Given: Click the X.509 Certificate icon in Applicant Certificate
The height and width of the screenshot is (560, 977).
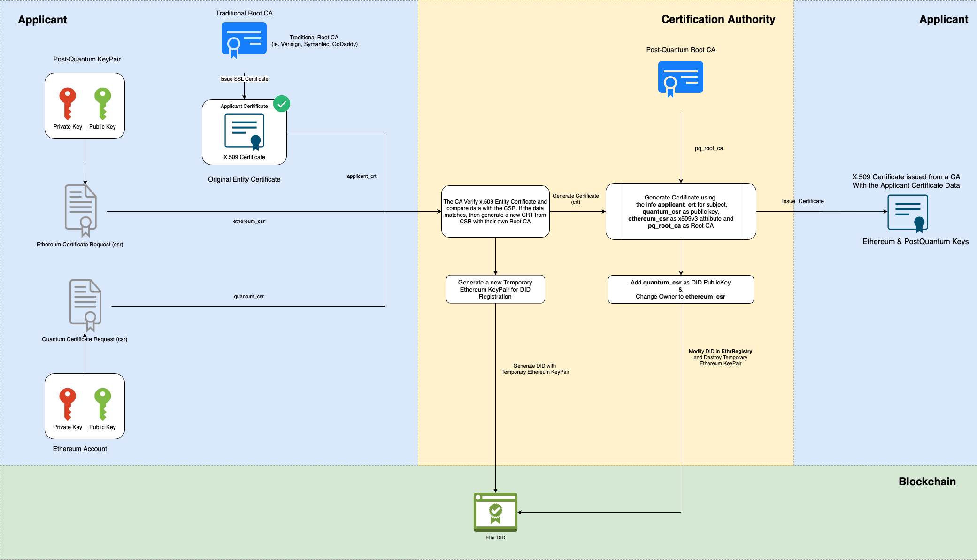Looking at the screenshot, I should 244,132.
